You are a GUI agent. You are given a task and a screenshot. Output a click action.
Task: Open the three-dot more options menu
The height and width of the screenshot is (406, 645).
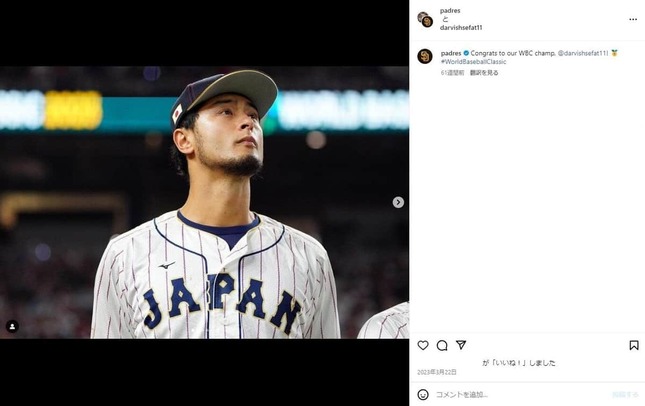tap(633, 19)
